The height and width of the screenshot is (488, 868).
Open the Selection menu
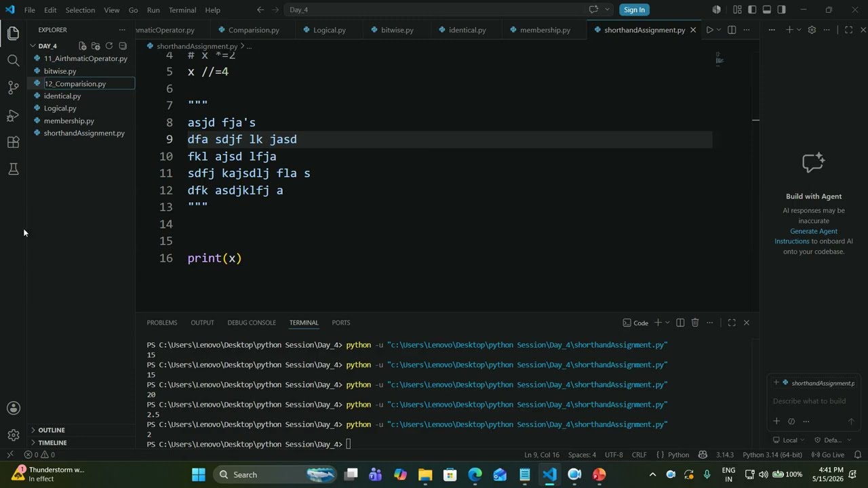tap(80, 10)
